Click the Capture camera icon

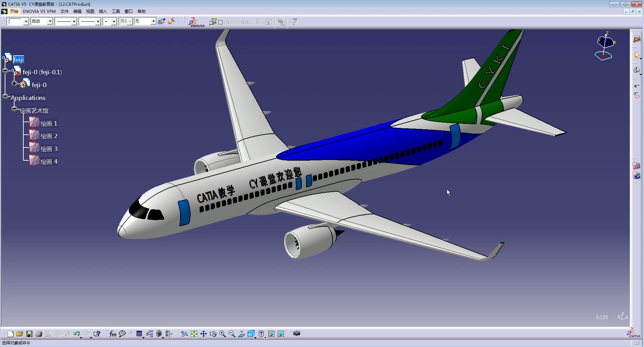[x=297, y=333]
